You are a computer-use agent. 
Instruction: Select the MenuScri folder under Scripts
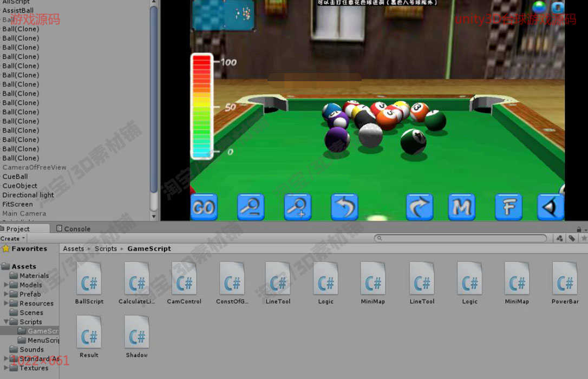[38, 341]
